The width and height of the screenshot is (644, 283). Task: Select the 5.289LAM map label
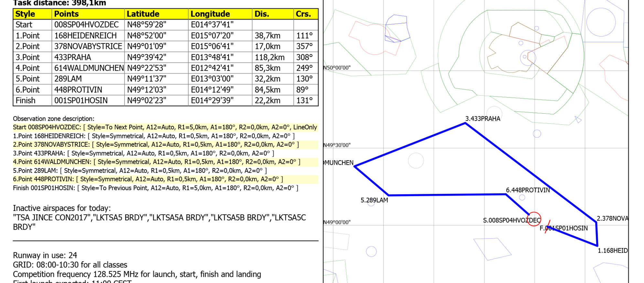[x=374, y=200]
